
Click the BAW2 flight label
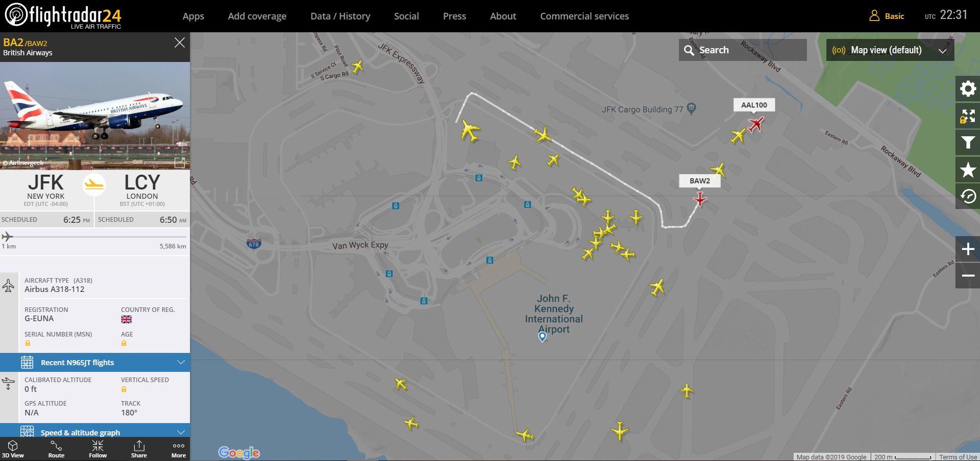[700, 181]
